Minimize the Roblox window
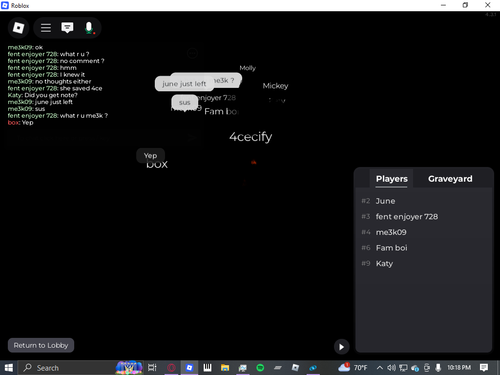The height and width of the screenshot is (375, 500). [x=443, y=5]
